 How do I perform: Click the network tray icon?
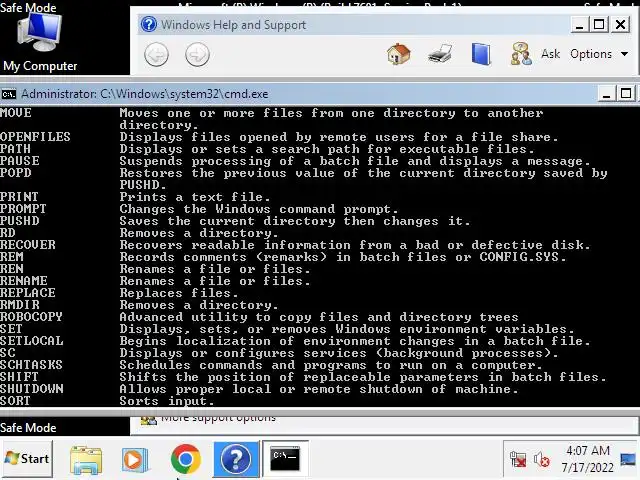point(518,460)
